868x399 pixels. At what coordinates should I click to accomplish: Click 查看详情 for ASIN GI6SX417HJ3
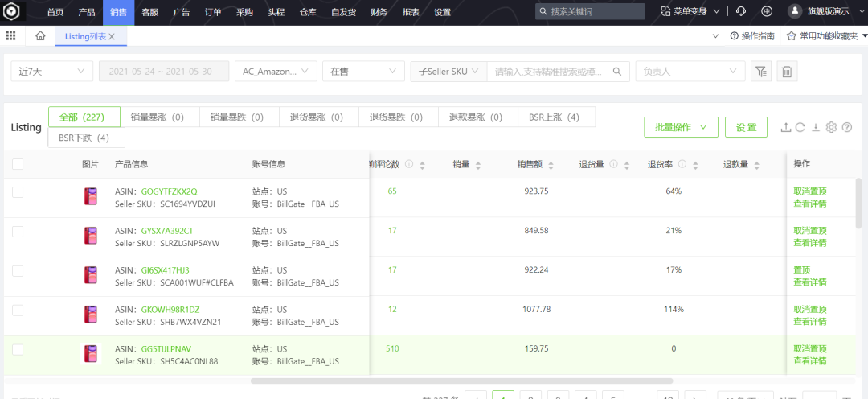(809, 282)
